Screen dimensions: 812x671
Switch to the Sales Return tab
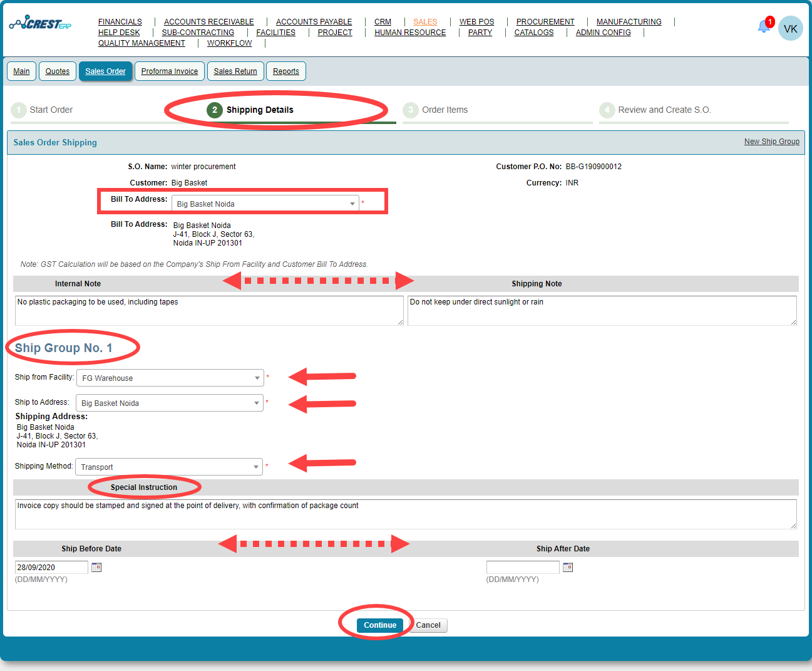point(235,71)
